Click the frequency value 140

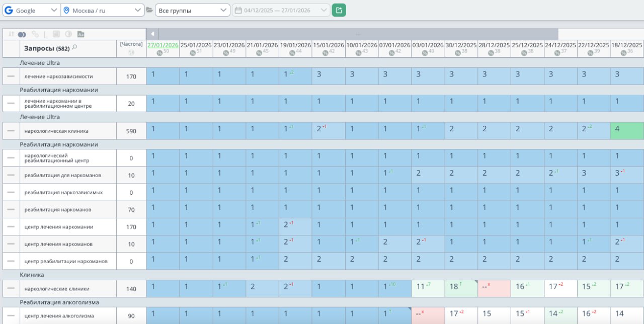[x=131, y=289]
